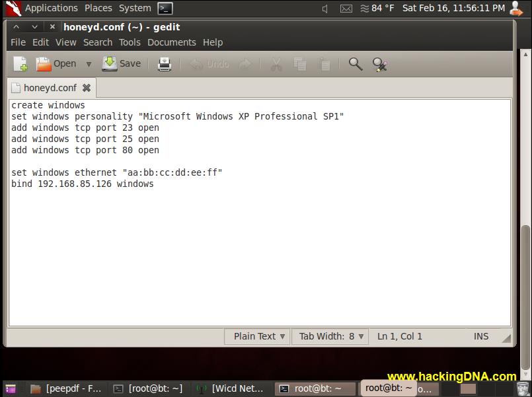The width and height of the screenshot is (532, 397).
Task: Open the Edit menu
Action: pos(40,42)
